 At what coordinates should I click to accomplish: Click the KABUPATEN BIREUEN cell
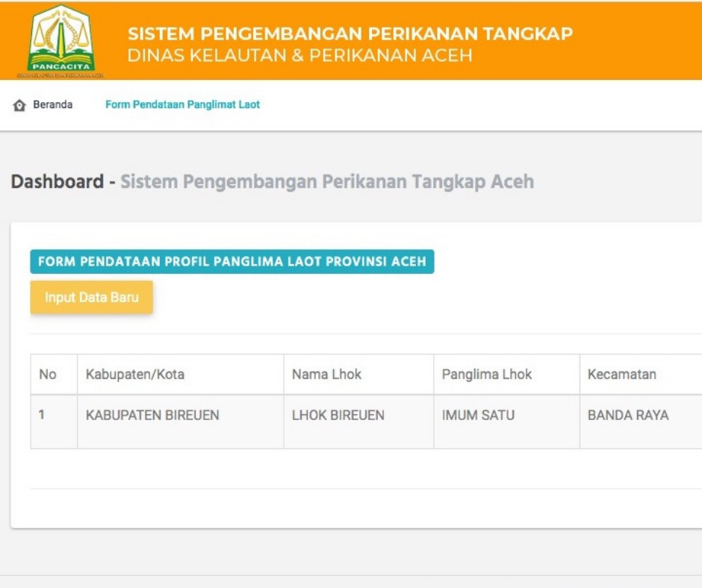pyautogui.click(x=152, y=415)
